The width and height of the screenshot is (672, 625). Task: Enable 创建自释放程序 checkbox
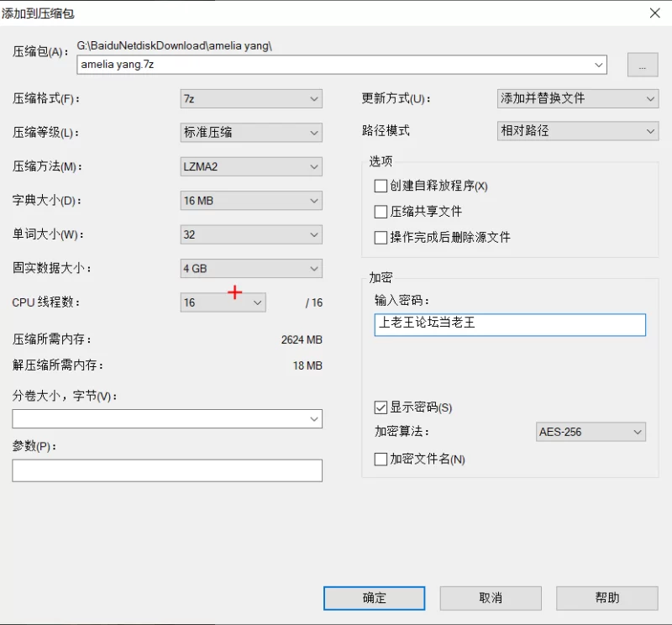[381, 186]
